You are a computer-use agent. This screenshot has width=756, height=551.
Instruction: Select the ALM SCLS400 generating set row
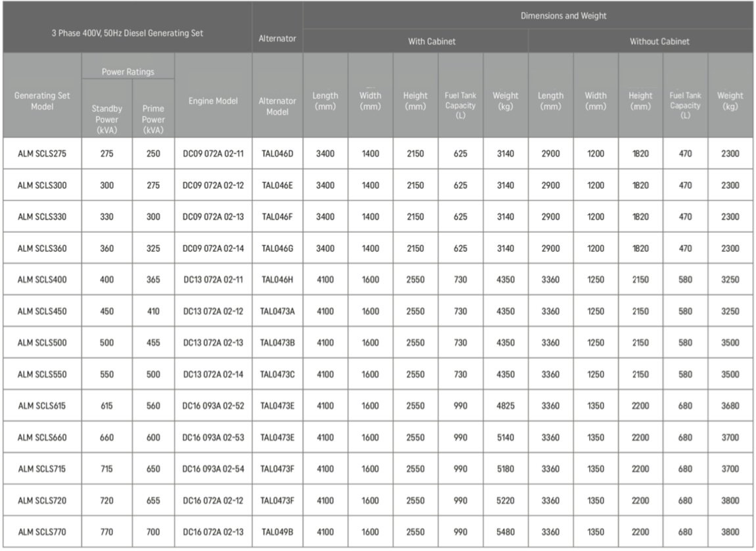42,279
